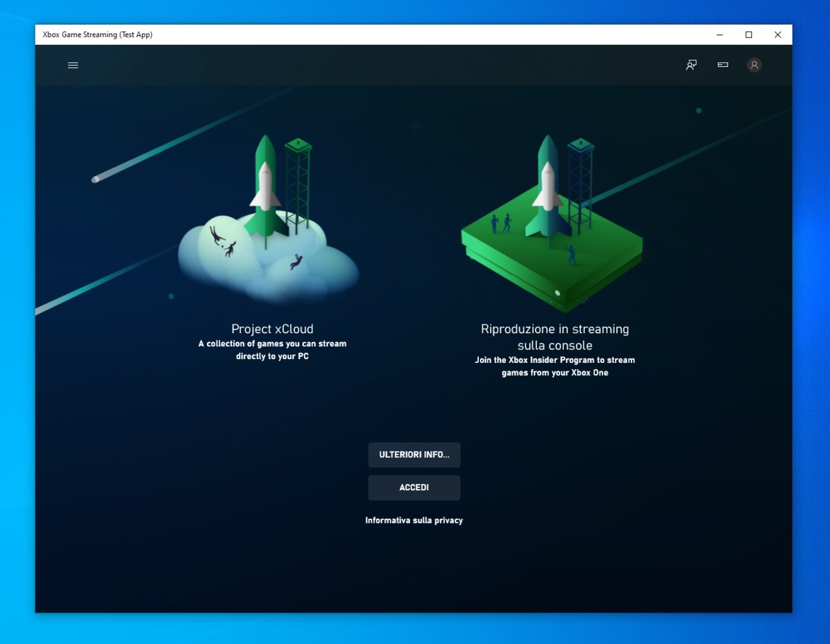Maximize the Xbox Game Streaming window

749,34
